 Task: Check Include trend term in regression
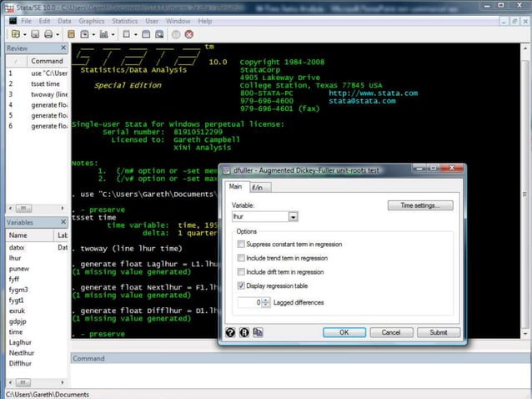click(x=242, y=258)
